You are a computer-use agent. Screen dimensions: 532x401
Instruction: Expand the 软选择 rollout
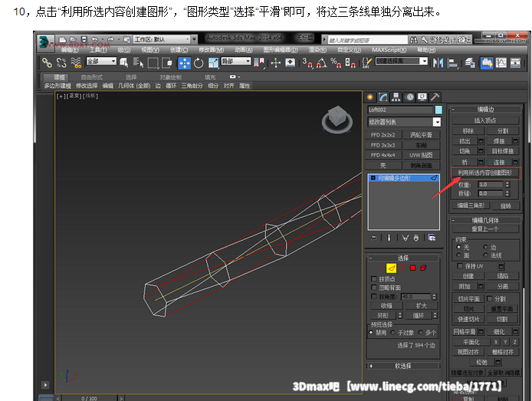(x=371, y=366)
